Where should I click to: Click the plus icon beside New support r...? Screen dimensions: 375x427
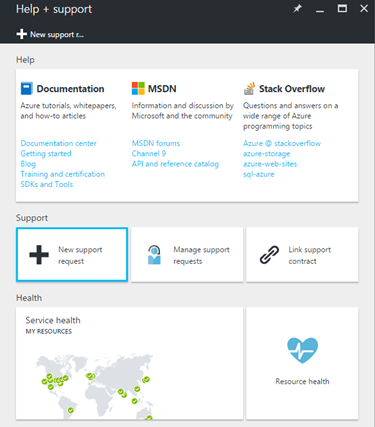coord(22,34)
